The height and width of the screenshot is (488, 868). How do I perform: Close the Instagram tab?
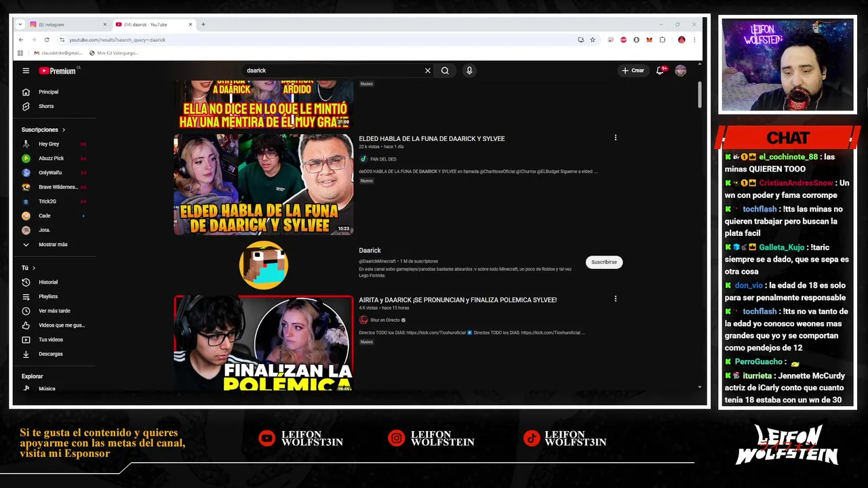click(104, 24)
